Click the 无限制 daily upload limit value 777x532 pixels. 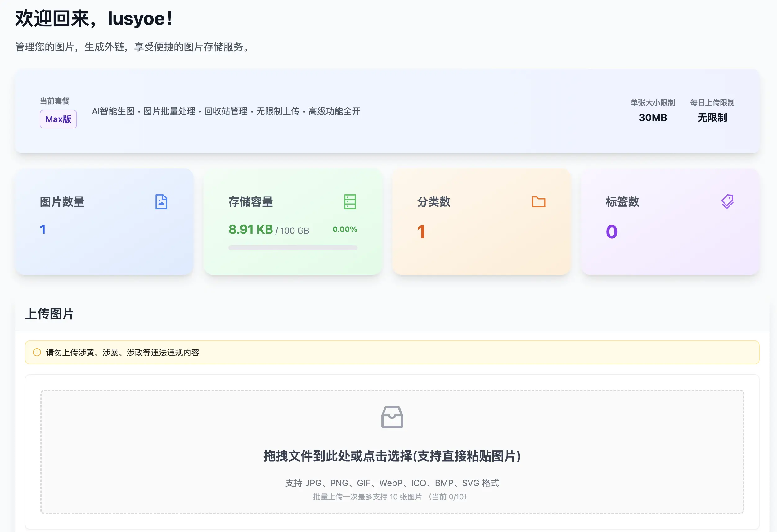pos(712,118)
